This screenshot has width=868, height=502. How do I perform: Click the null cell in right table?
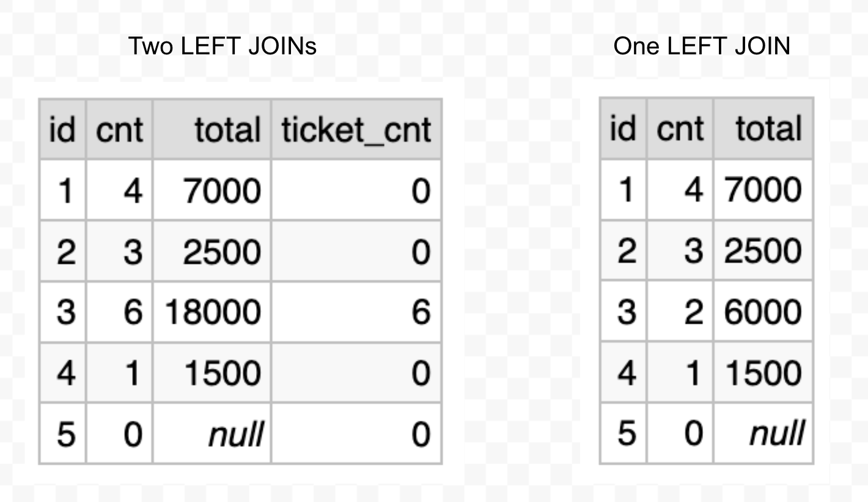pos(776,434)
